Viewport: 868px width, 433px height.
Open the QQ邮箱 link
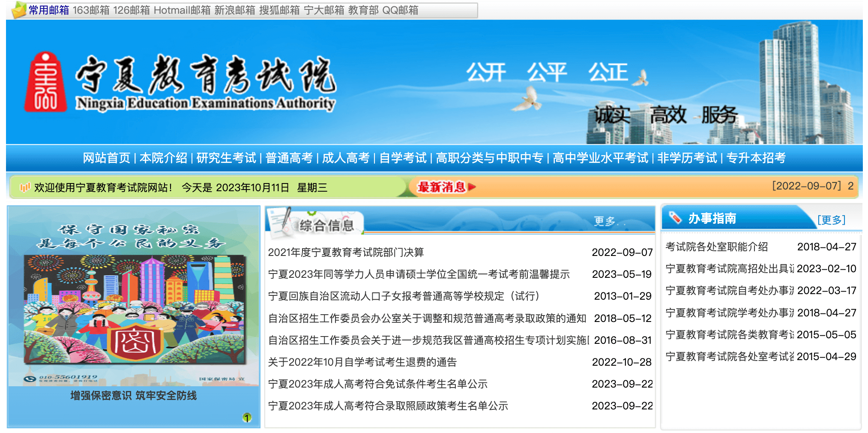pos(400,10)
